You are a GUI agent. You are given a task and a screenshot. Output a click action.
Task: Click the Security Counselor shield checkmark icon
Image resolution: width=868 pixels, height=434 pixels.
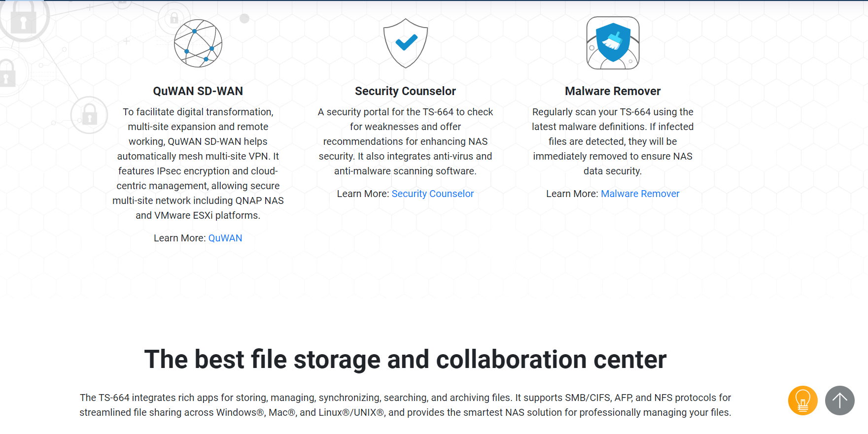click(405, 43)
